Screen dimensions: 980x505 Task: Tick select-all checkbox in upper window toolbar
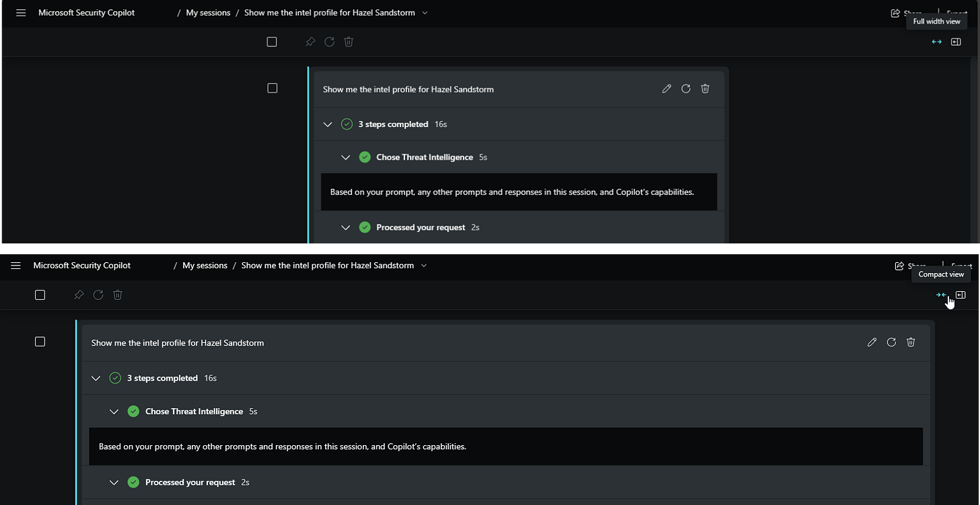click(272, 42)
